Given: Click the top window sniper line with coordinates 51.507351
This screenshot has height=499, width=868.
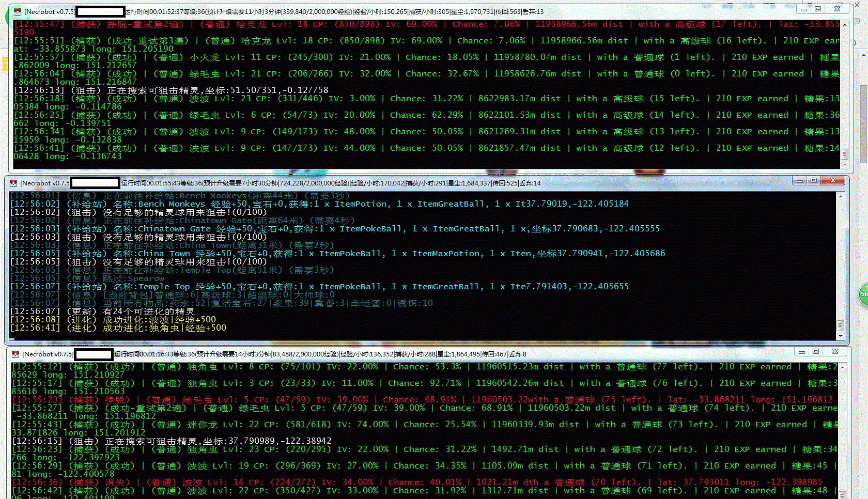Looking at the screenshot, I should (x=171, y=90).
